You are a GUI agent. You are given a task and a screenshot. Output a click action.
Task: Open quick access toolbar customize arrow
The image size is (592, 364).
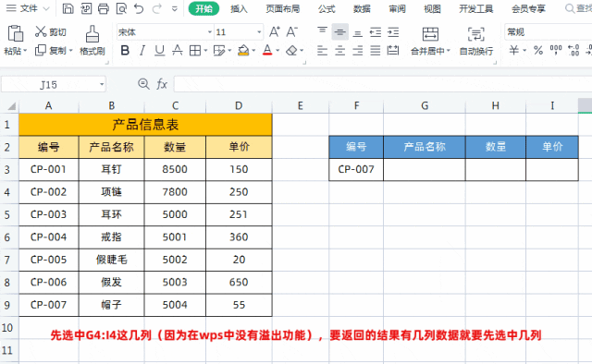pos(174,8)
